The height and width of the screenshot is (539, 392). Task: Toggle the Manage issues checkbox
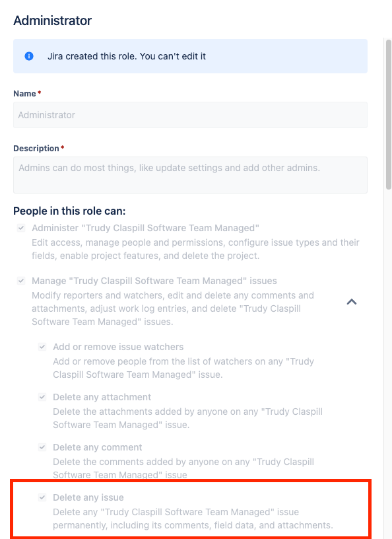tap(21, 281)
